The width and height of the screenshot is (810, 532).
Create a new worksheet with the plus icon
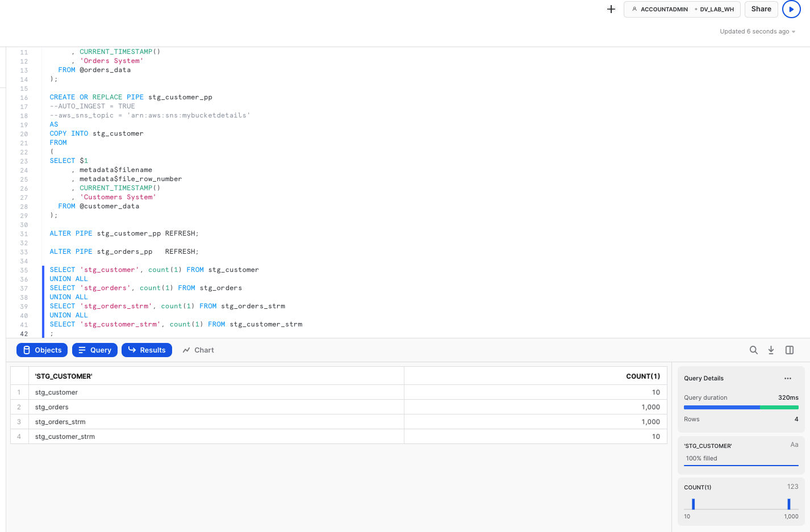611,9
